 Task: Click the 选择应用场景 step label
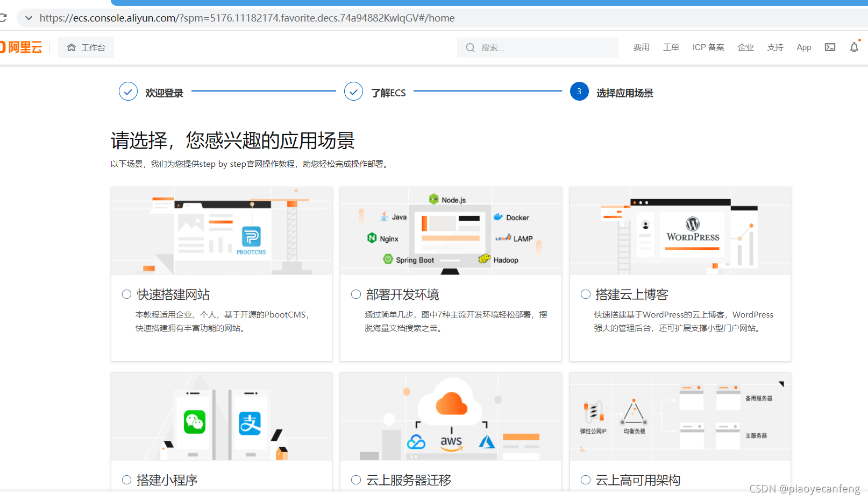625,93
